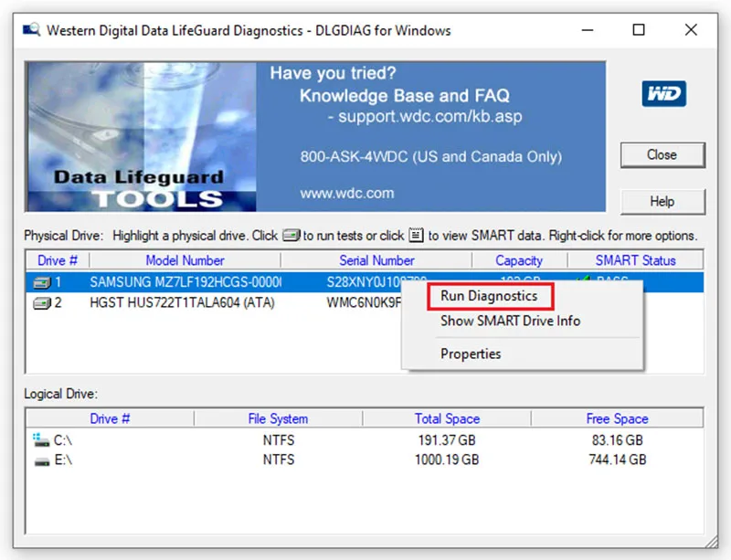Click NTFS file system for C:\
This screenshot has width=731, height=560.
[279, 440]
